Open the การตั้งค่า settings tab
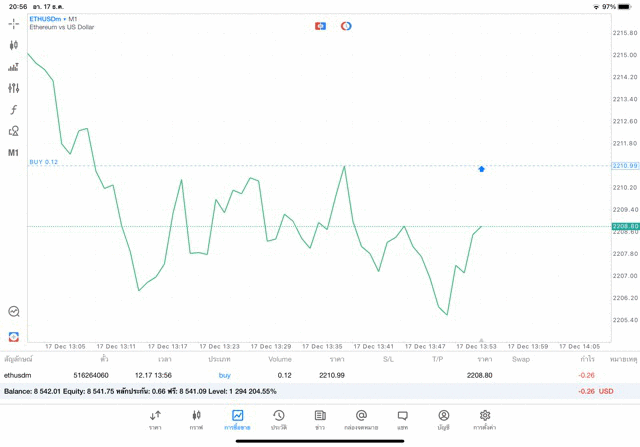Image resolution: width=640 pixels, height=447 pixels. tap(485, 419)
